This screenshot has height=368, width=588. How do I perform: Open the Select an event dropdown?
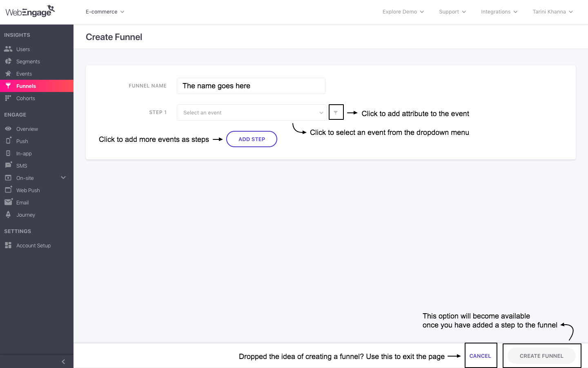click(x=252, y=112)
